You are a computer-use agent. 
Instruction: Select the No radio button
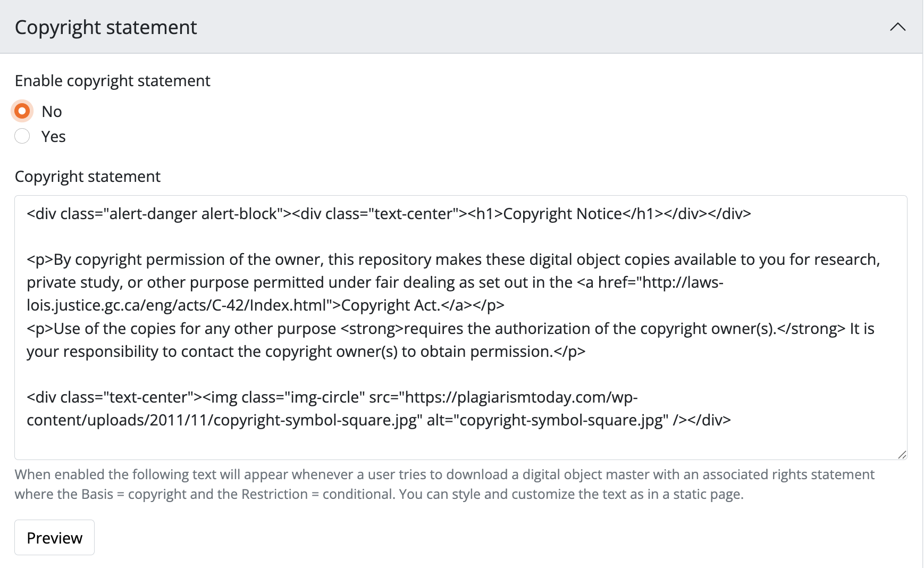pyautogui.click(x=22, y=111)
